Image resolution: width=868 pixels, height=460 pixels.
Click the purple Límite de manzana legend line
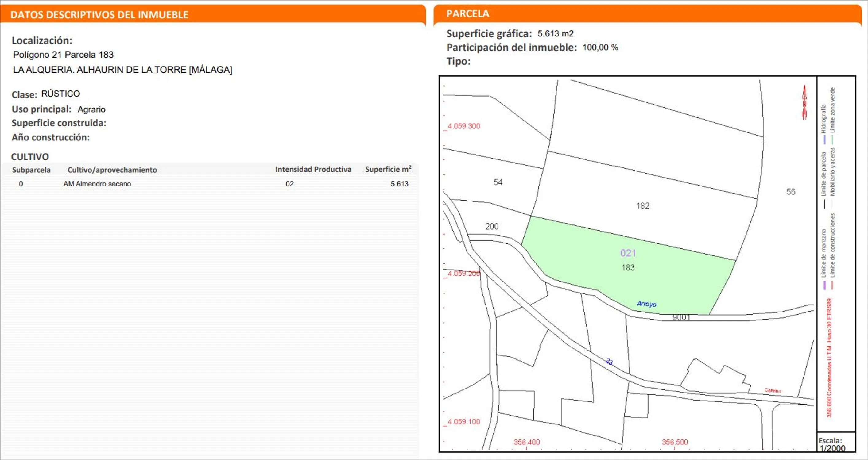click(x=824, y=285)
